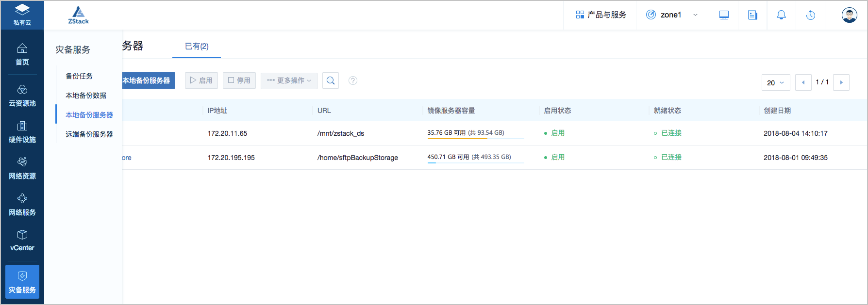Screen dimensions: 868x305
Task: Open the 私有云 private cloud logo
Action: point(22,15)
